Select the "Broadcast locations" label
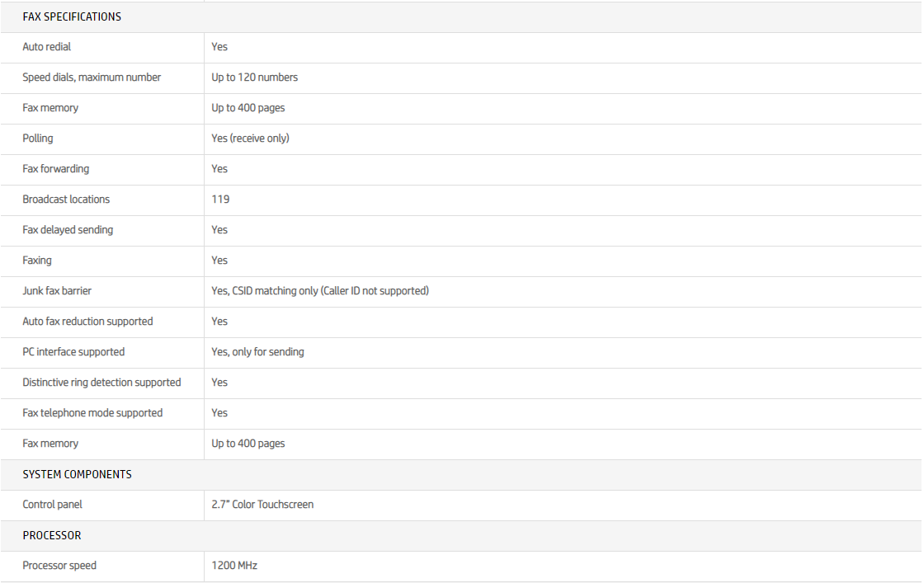The height and width of the screenshot is (583, 924). pos(66,200)
